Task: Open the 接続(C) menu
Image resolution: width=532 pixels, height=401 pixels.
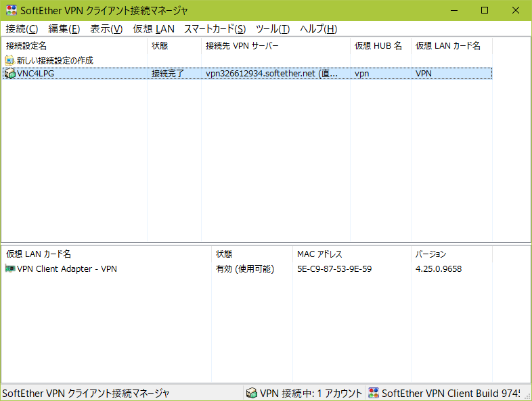Action: click(22, 29)
